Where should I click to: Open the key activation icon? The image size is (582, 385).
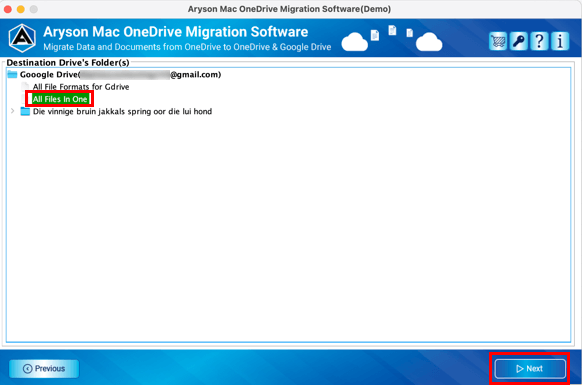click(519, 41)
